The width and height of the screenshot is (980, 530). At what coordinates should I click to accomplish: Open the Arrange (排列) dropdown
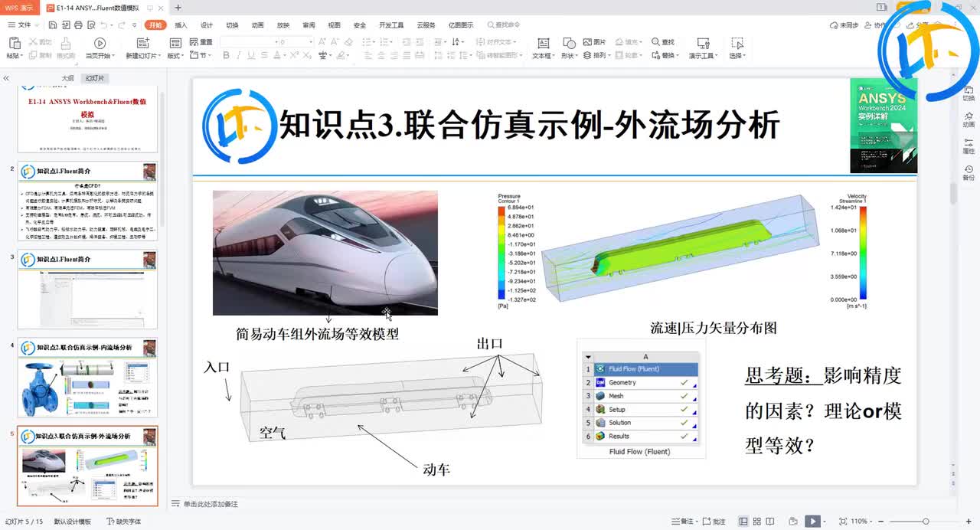pyautogui.click(x=596, y=55)
